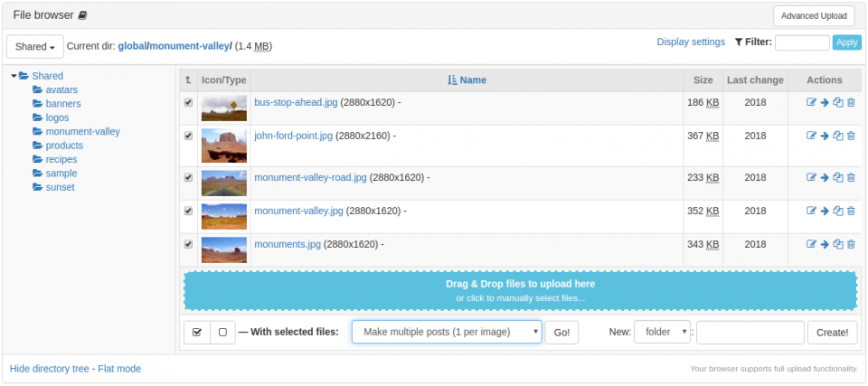868x386 pixels.
Task: Trash icon in monument-valley.jpg row
Action: 852,211
